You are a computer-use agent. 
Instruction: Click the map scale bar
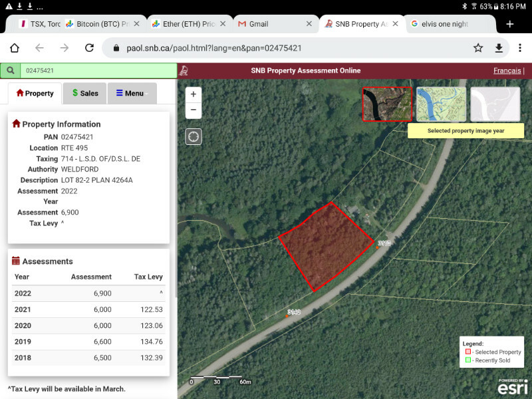pyautogui.click(x=221, y=380)
